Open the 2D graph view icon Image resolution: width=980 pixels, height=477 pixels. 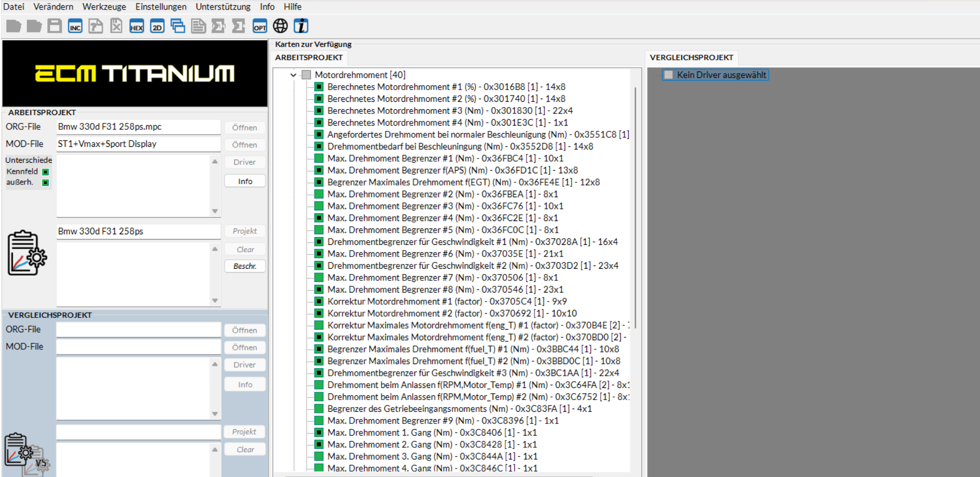point(157,26)
